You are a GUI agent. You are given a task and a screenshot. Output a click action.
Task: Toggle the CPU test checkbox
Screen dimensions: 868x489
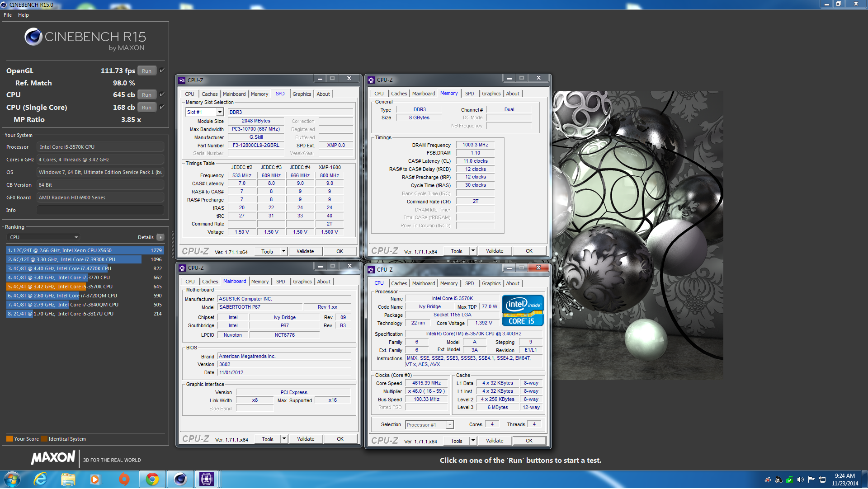click(x=162, y=94)
